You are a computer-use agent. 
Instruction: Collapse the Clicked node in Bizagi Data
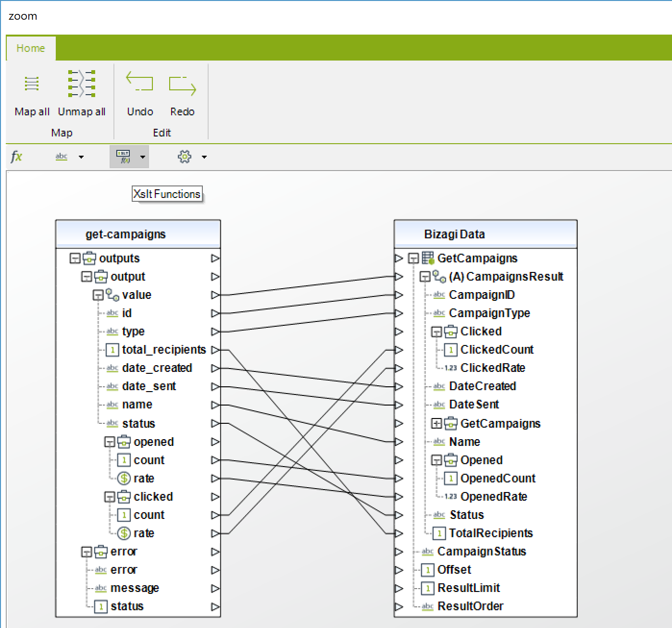click(x=436, y=332)
